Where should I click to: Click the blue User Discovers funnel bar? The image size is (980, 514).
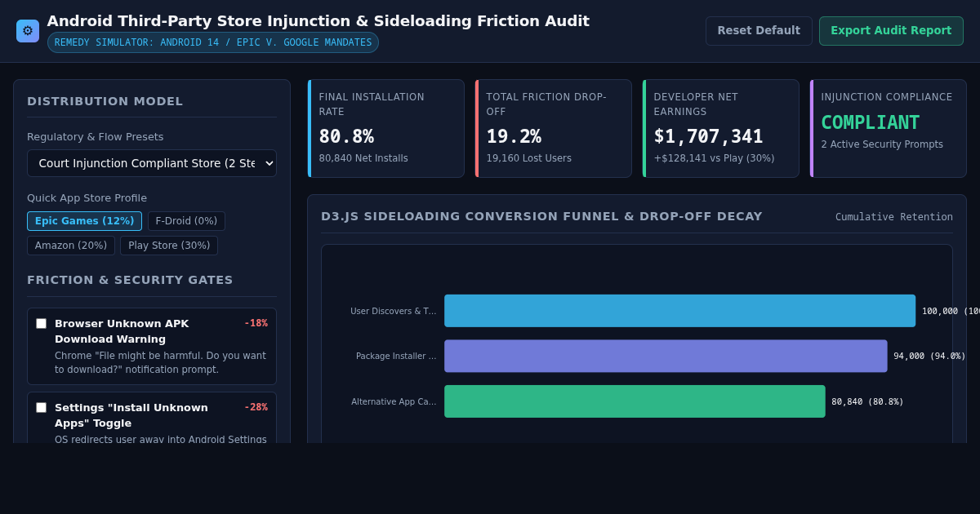click(680, 311)
